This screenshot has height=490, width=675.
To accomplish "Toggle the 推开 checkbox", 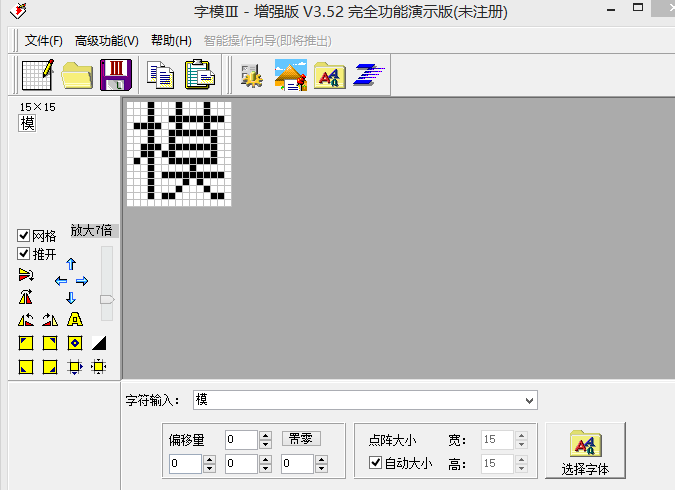I will tap(23, 254).
